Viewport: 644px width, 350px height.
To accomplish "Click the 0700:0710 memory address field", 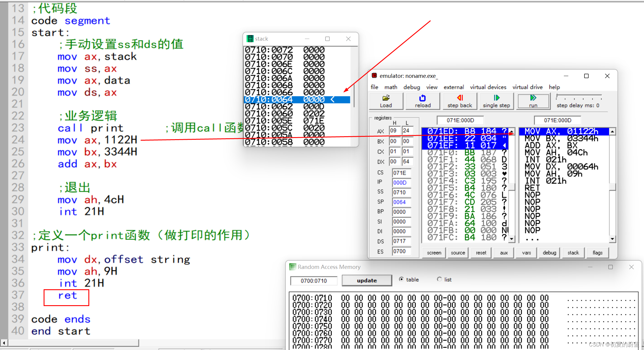I will pos(314,281).
